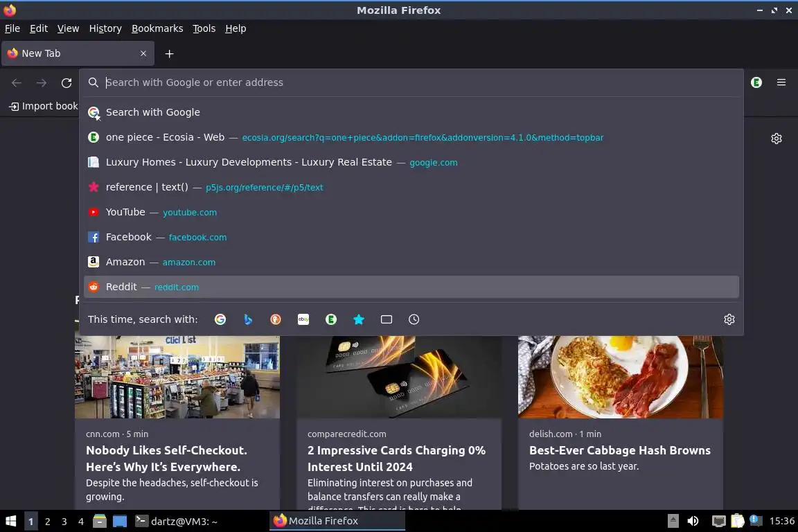Open the Amazon suggestion
This screenshot has width=798, height=532.
point(411,262)
